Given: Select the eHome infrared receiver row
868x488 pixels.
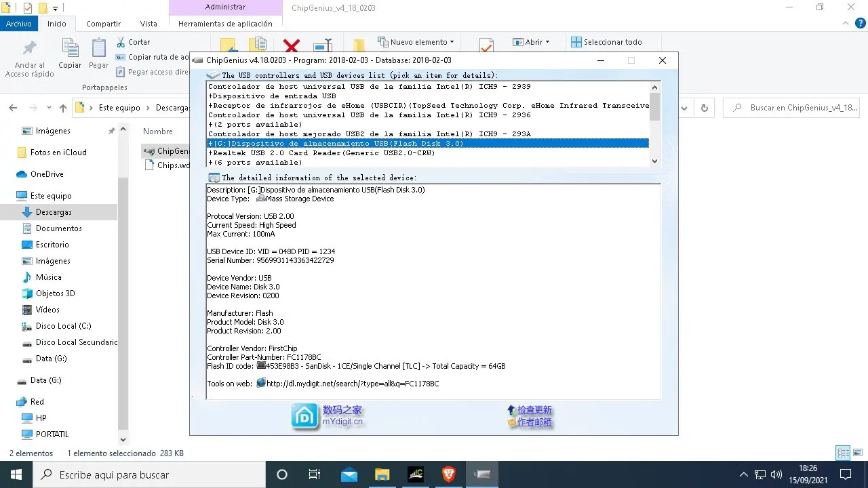Looking at the screenshot, I should click(427, 105).
